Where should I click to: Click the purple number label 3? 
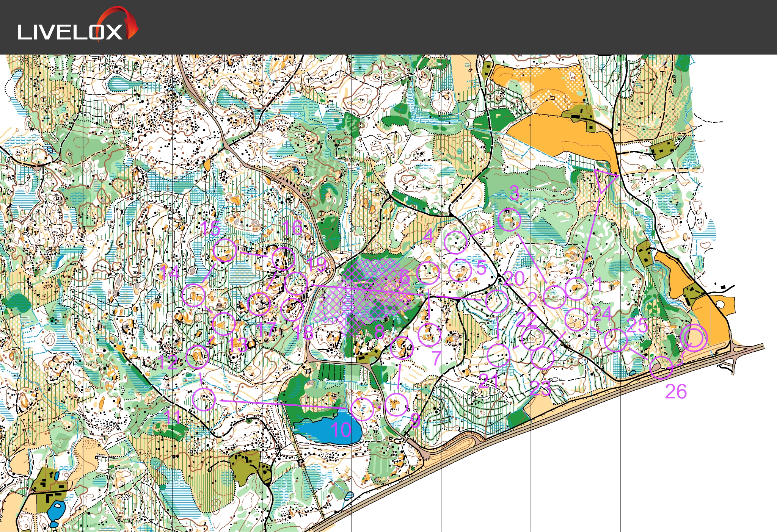click(x=514, y=193)
